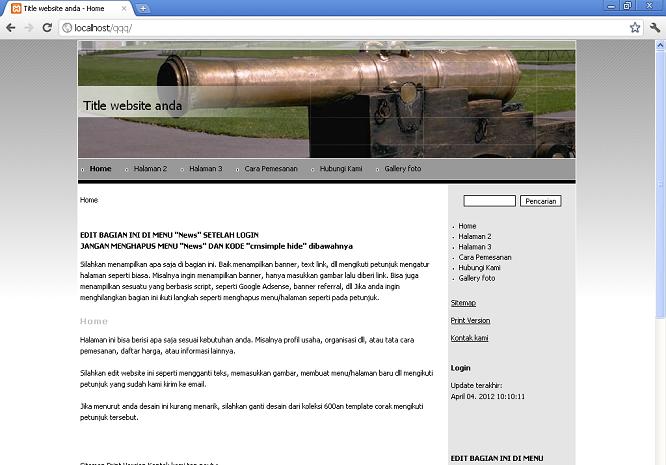Open Halaman 3 link in the sidebar list
The image size is (666, 465).
(x=475, y=247)
